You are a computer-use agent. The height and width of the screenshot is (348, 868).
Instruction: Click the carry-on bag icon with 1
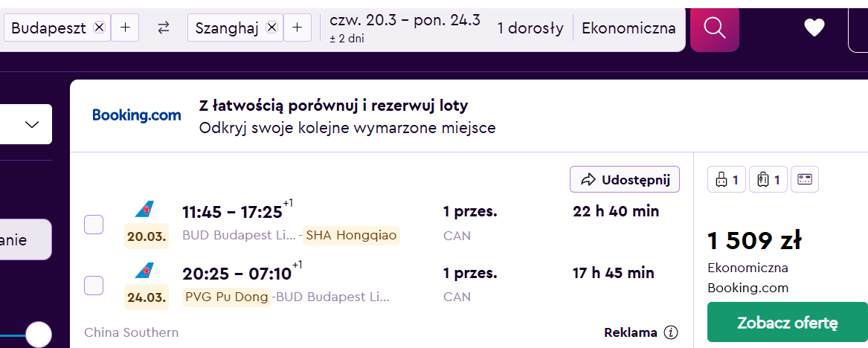tap(727, 179)
